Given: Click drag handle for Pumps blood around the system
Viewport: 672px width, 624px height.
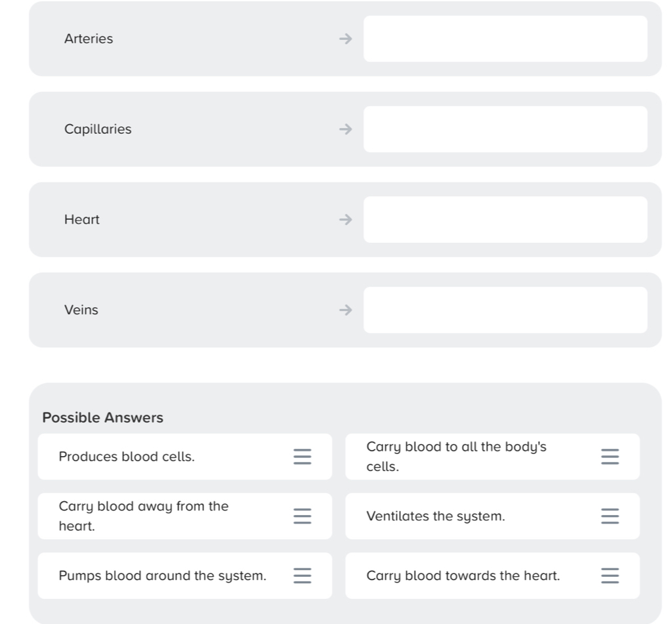Looking at the screenshot, I should (x=302, y=576).
